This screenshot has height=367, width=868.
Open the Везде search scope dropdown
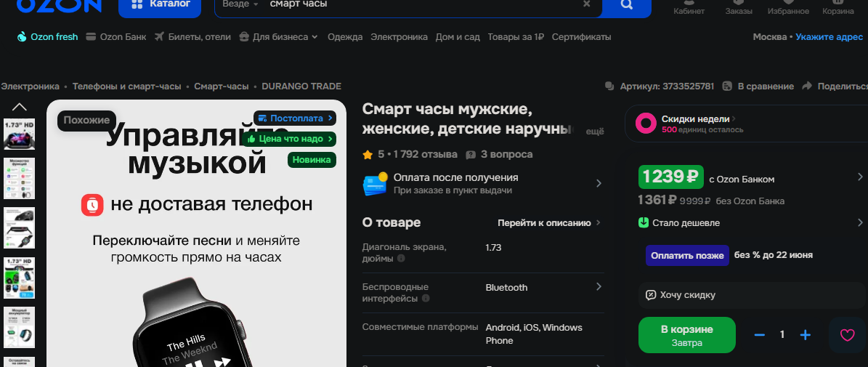[240, 4]
